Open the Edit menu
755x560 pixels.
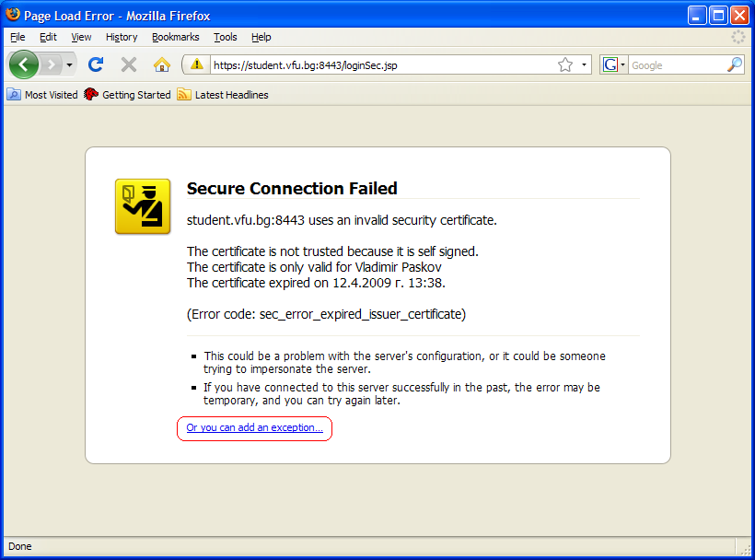coord(48,37)
